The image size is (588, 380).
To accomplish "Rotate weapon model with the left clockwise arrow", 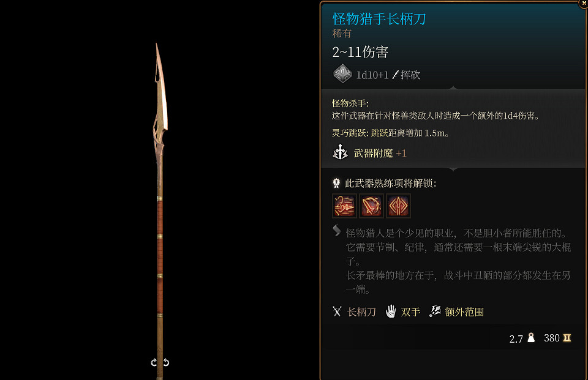I will (154, 362).
